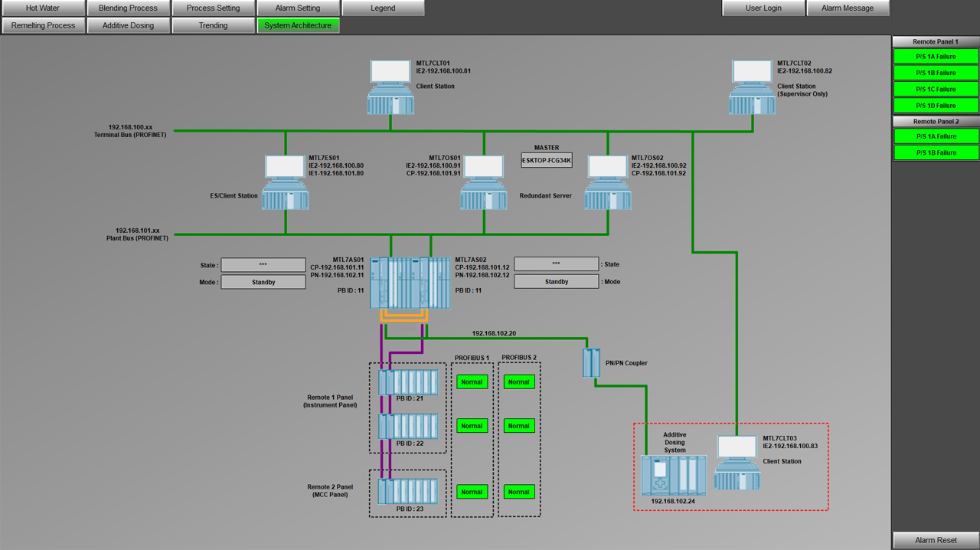Click Remote Panel 1 P/S 1A Failure indicator

[x=936, y=57]
